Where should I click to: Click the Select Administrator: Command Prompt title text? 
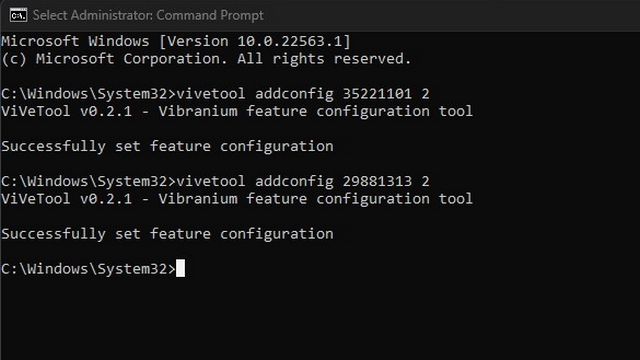tap(148, 16)
